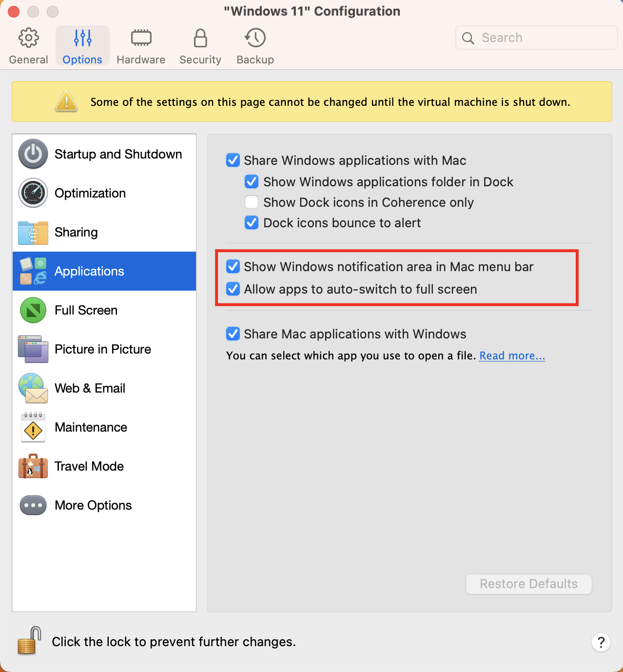The width and height of the screenshot is (623, 672).
Task: Enable Show Dock icons in Coherence only
Action: click(x=252, y=202)
